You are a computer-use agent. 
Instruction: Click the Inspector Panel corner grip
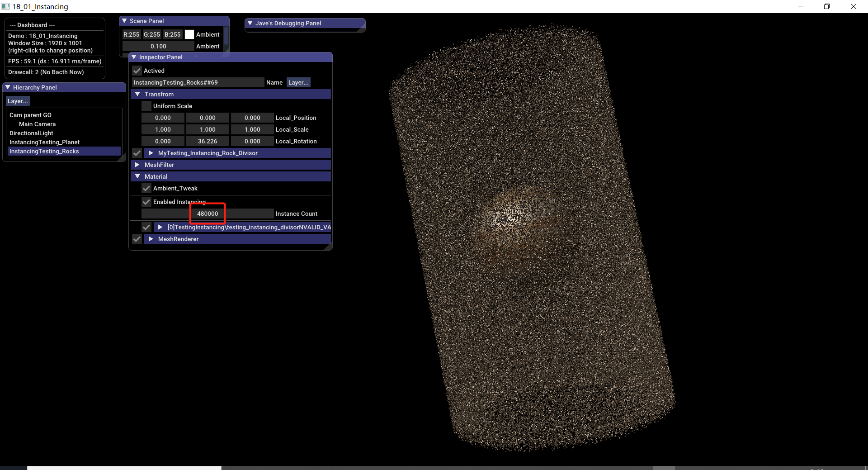(x=329, y=247)
